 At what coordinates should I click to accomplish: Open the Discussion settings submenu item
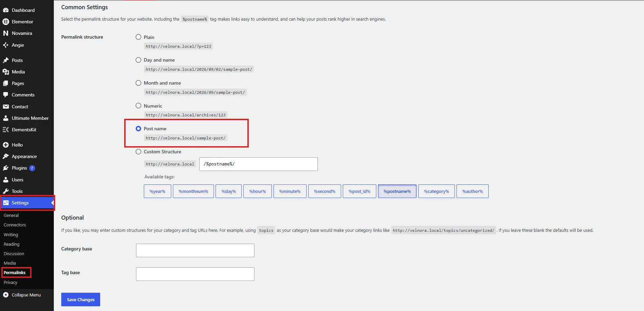14,253
